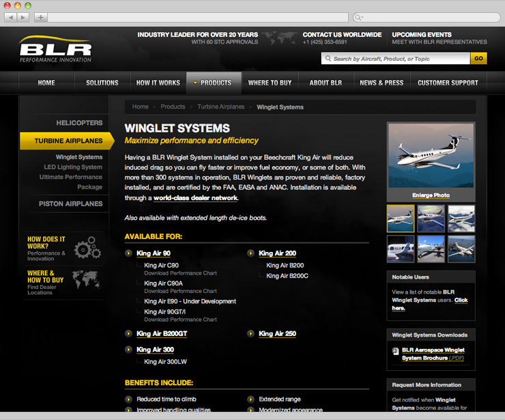Expand the King Air B200GT arrow bullet
This screenshot has width=505, height=420.
click(x=128, y=334)
